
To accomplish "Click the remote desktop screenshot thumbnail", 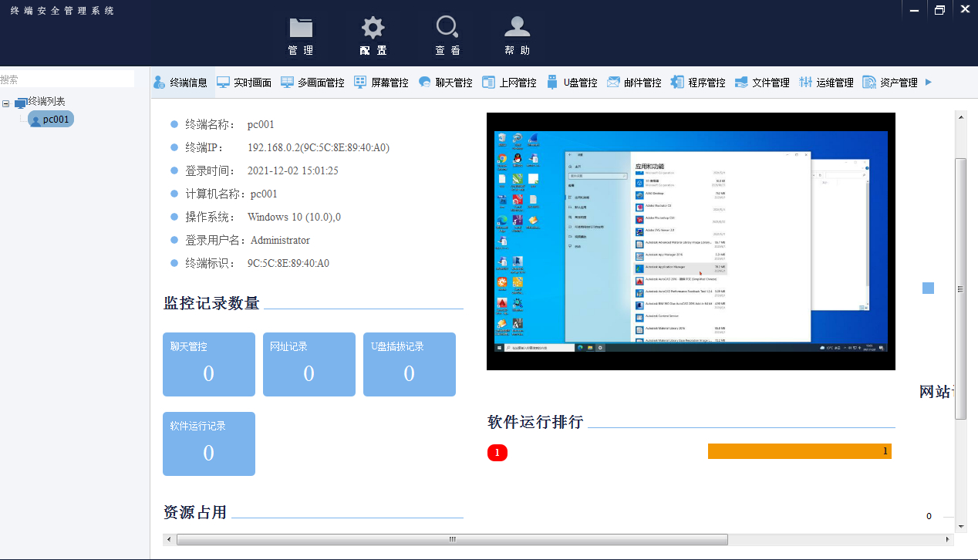I will pos(690,241).
